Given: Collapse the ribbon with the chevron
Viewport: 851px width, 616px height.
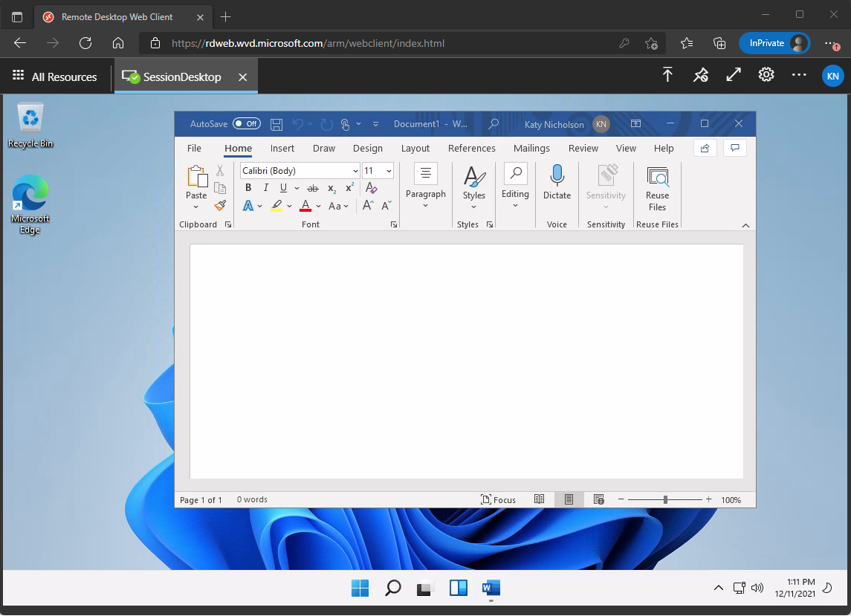Looking at the screenshot, I should coord(746,224).
